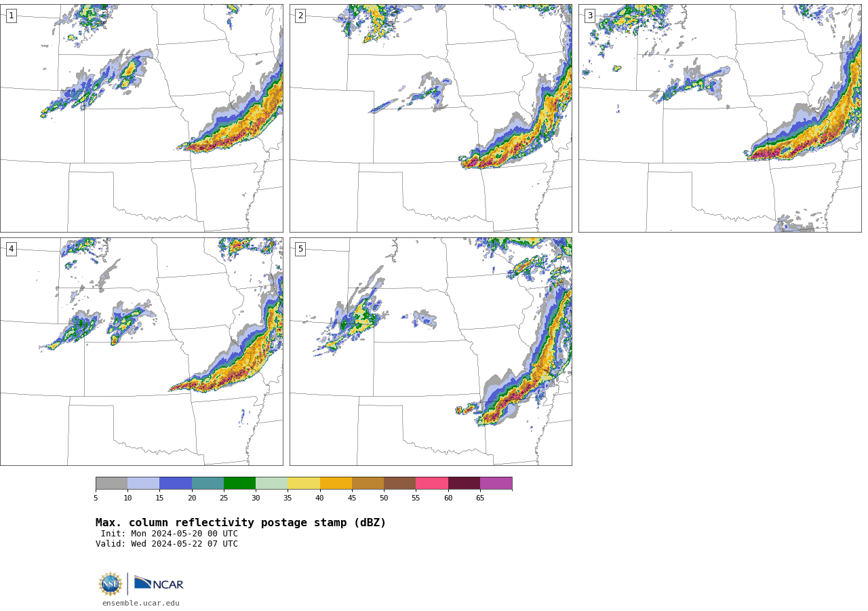Viewport: 868px width, 611px height.
Task: Click the tan 45-50 dBZ swatch
Action: (368, 484)
